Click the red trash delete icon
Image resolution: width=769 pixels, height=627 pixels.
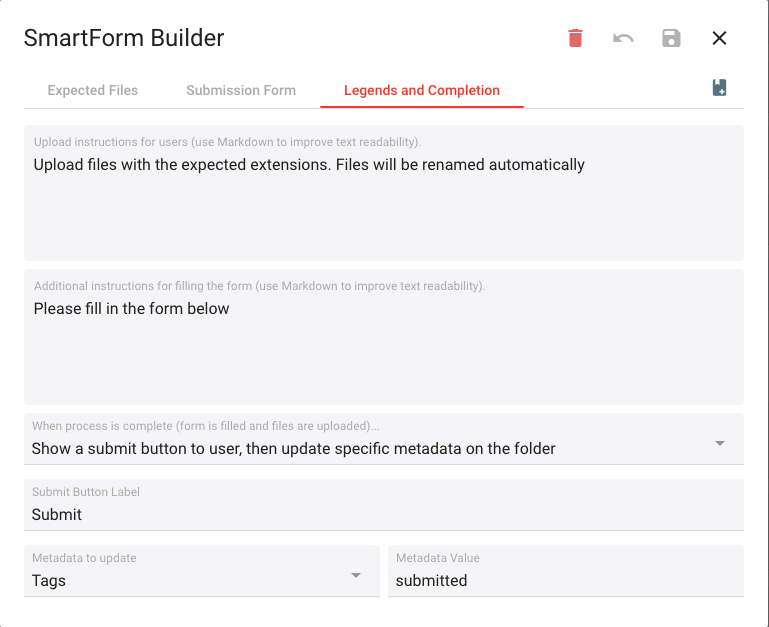[x=575, y=38]
